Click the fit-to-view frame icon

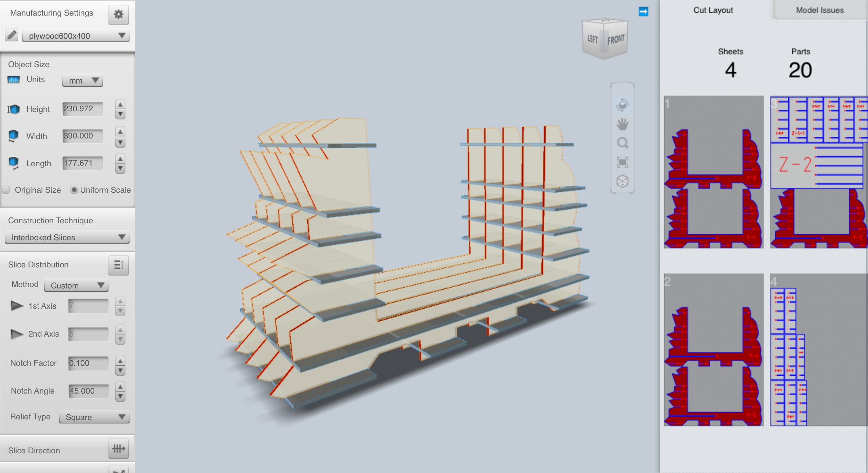click(x=623, y=162)
